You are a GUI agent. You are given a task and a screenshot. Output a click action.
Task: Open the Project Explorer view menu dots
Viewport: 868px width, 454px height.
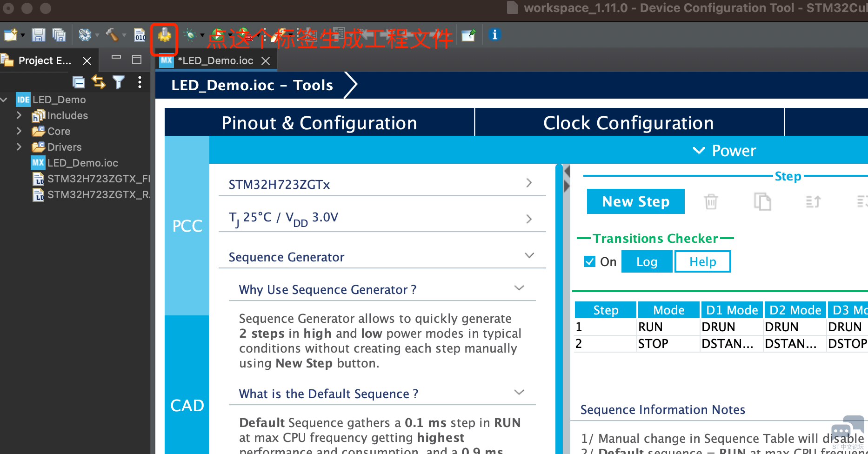(x=140, y=82)
